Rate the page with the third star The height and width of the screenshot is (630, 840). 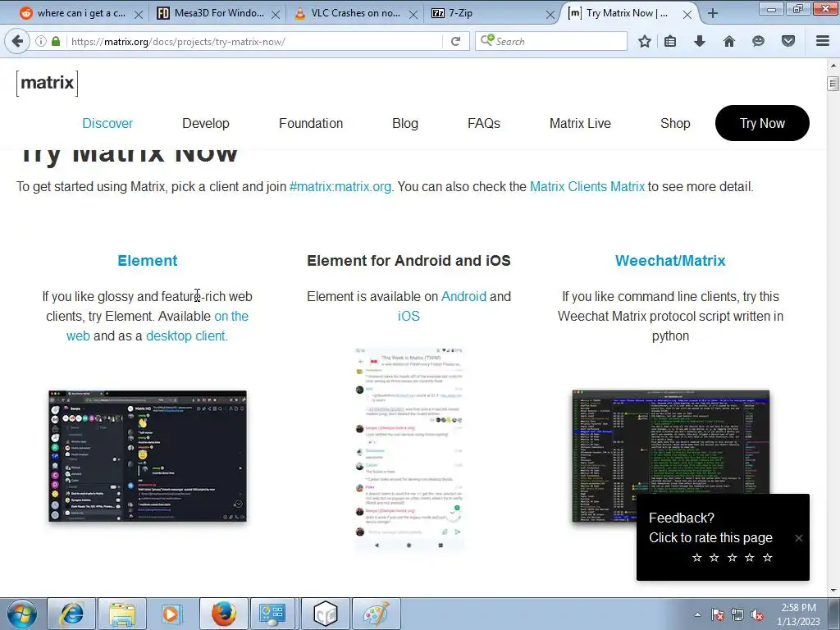click(x=733, y=558)
